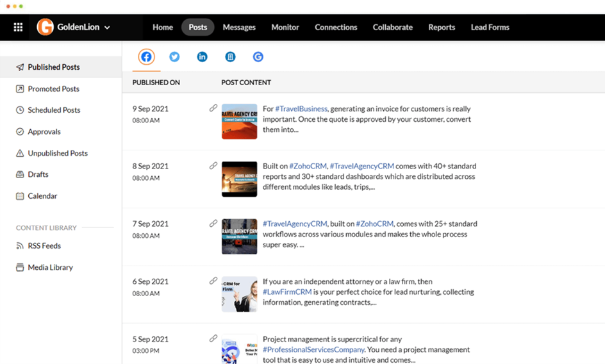Open Drafts in the sidebar
This screenshot has height=364, width=605.
[38, 174]
